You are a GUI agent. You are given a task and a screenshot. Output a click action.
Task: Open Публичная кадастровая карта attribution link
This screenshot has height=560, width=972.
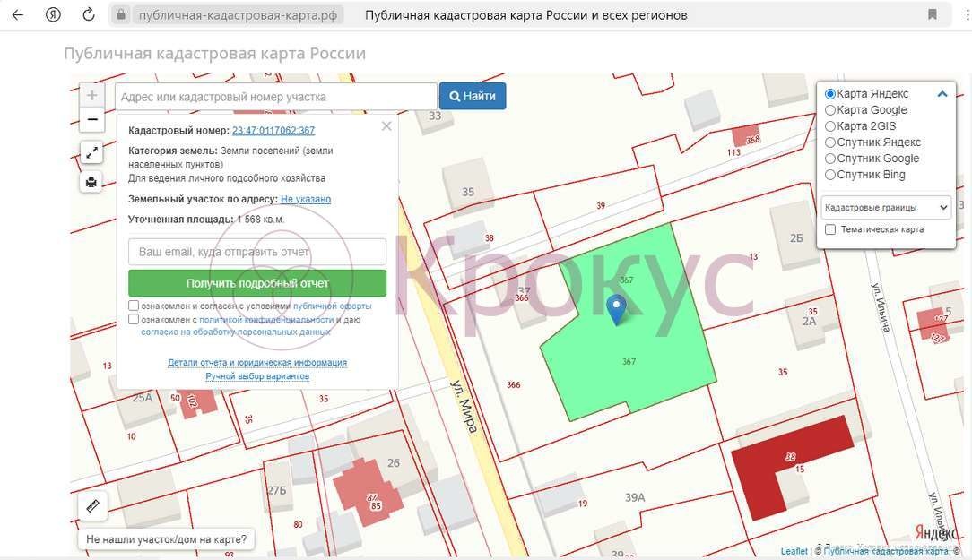click(x=886, y=551)
